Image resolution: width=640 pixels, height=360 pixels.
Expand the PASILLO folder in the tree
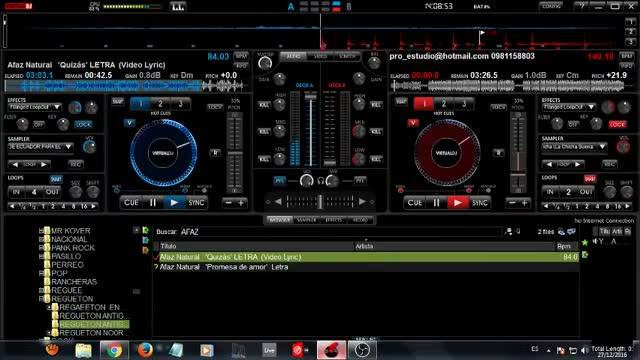point(41,256)
